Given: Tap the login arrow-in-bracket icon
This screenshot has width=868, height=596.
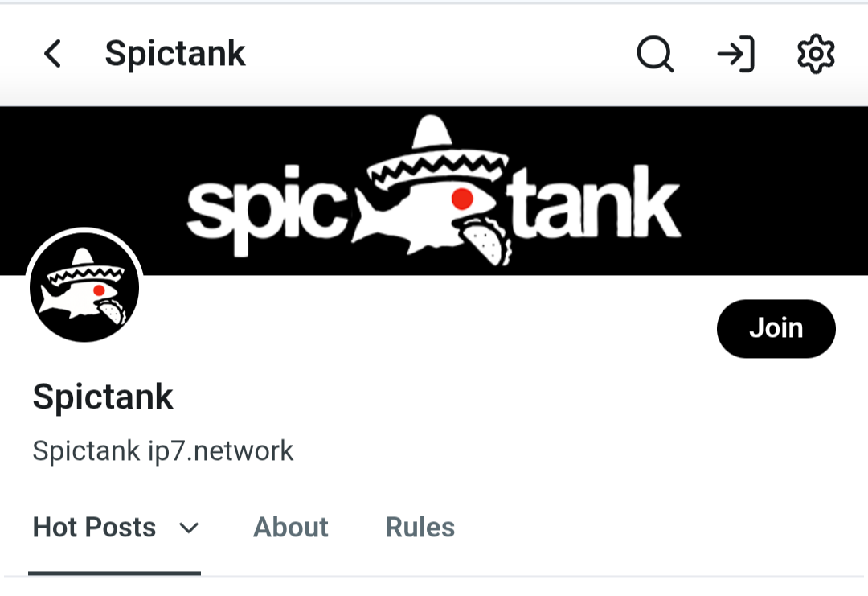Looking at the screenshot, I should 735,54.
